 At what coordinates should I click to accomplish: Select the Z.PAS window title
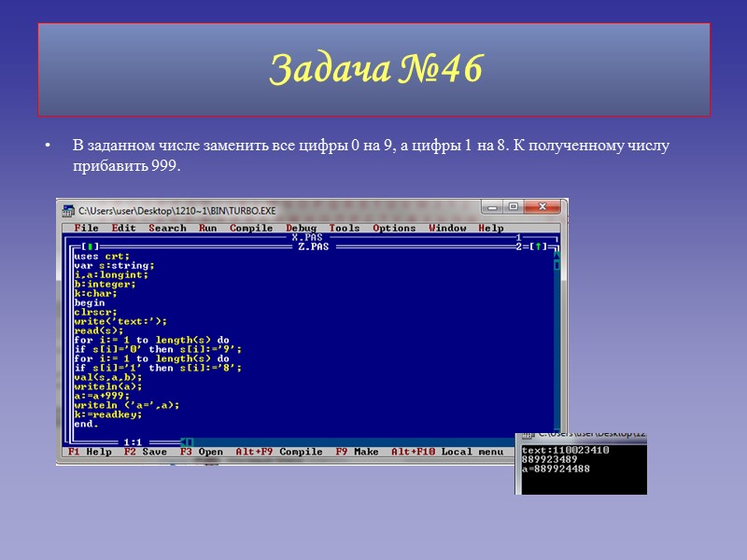click(313, 246)
